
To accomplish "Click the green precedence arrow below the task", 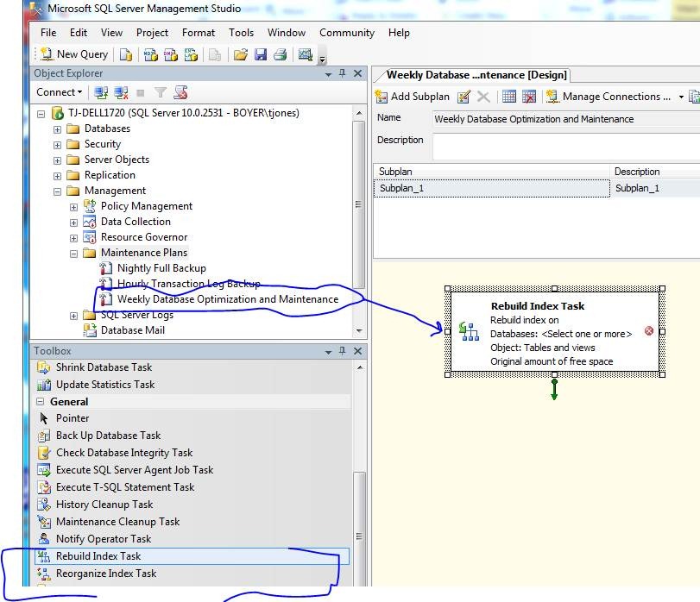I will 554,390.
